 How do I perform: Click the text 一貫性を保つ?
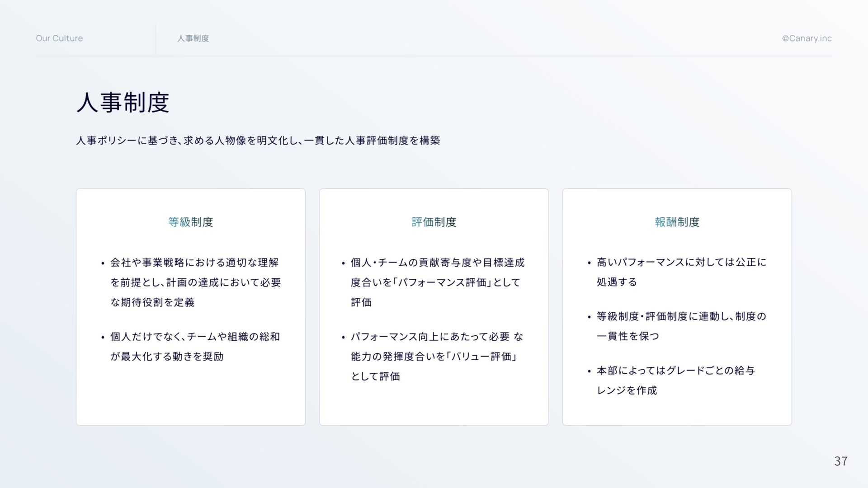click(x=627, y=336)
